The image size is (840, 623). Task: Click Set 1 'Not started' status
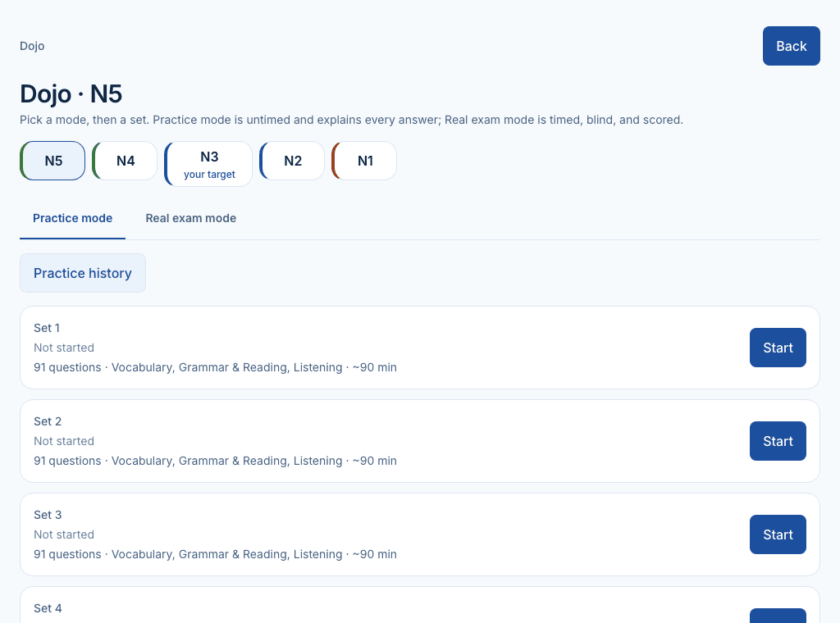click(x=64, y=348)
